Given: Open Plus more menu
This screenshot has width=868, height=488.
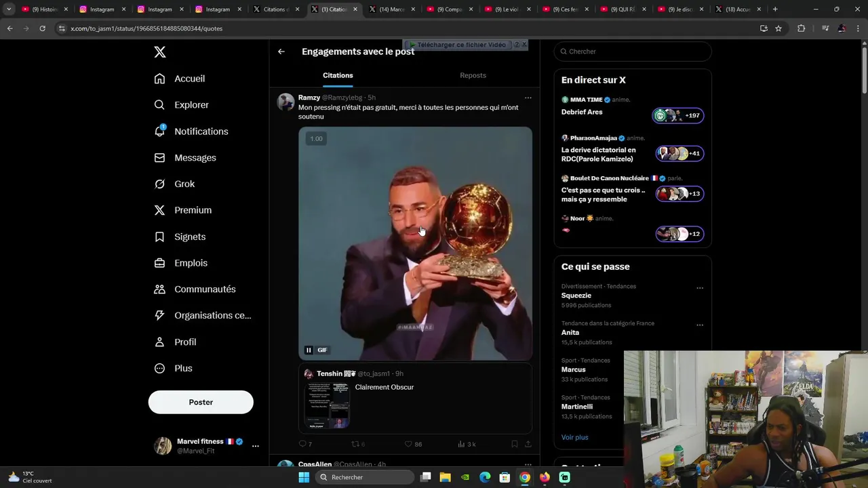Looking at the screenshot, I should (173, 368).
